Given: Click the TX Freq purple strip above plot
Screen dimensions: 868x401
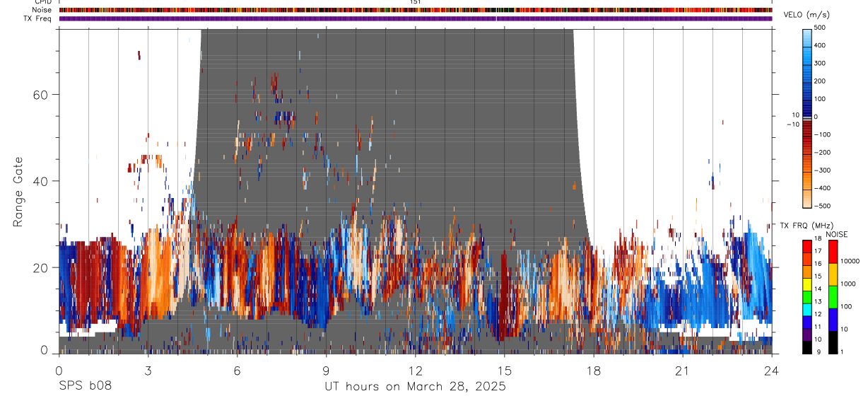Looking at the screenshot, I should coord(416,18).
